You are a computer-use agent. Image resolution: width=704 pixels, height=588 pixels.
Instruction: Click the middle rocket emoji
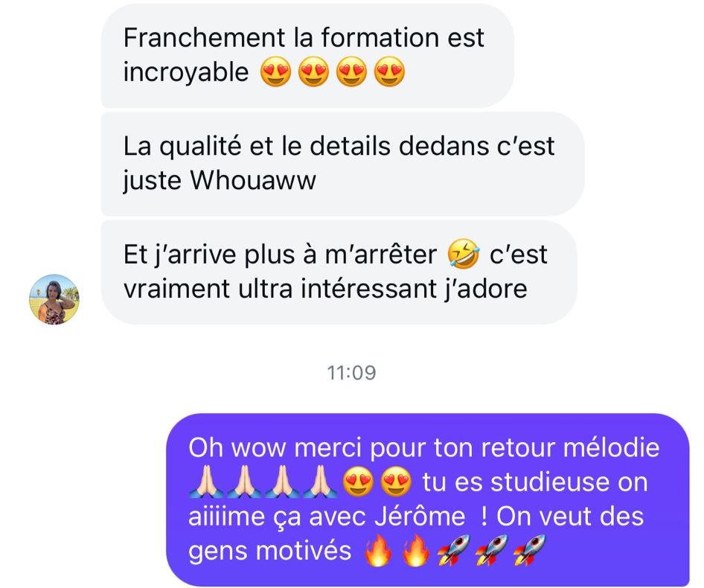(491, 549)
